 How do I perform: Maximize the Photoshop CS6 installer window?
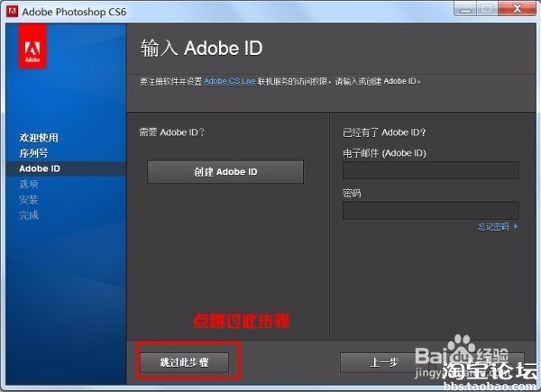click(x=487, y=9)
